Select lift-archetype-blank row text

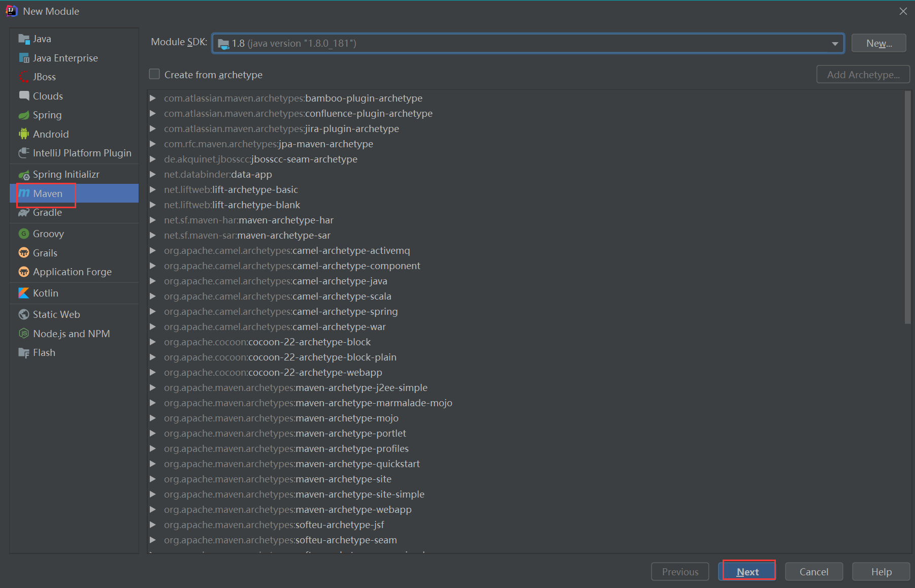(232, 205)
